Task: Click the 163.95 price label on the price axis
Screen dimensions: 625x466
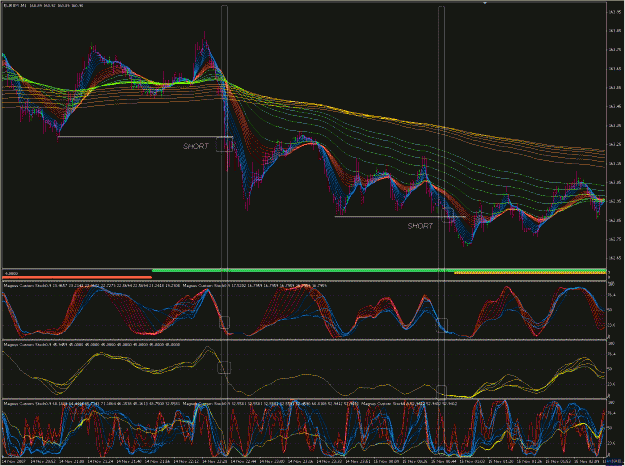Action: coord(614,12)
